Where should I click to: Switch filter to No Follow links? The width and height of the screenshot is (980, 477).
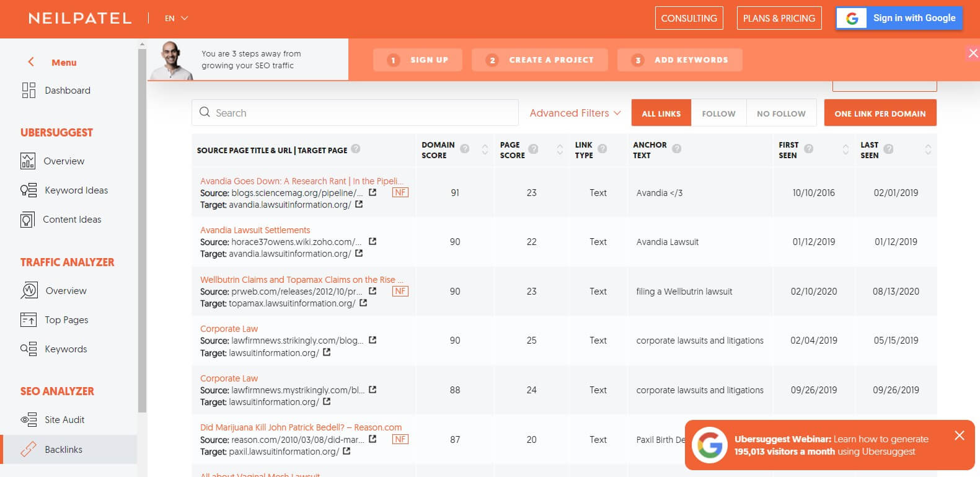(781, 114)
